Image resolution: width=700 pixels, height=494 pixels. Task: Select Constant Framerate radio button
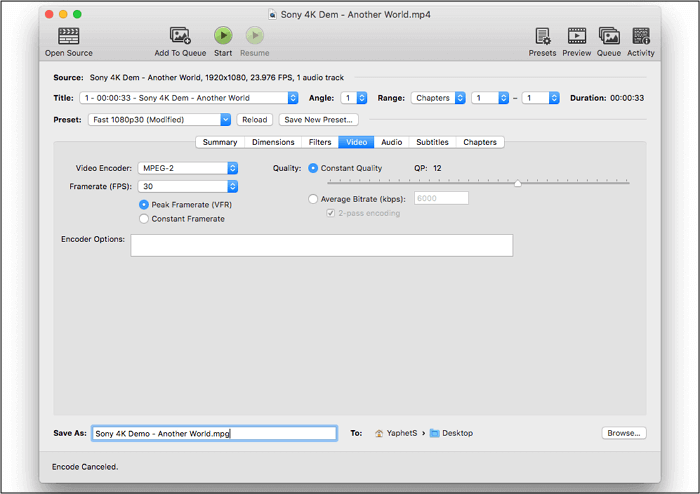click(x=144, y=219)
